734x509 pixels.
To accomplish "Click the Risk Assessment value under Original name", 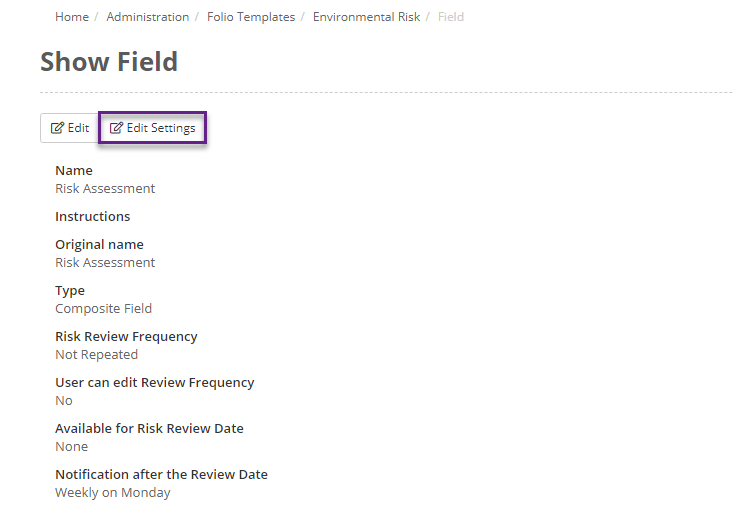I will 105,263.
